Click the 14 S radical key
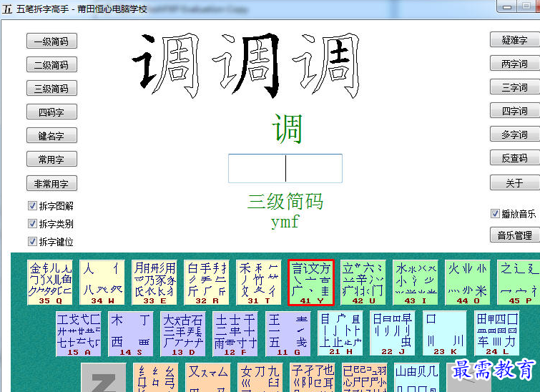The width and height of the screenshot is (540, 392). point(131,334)
